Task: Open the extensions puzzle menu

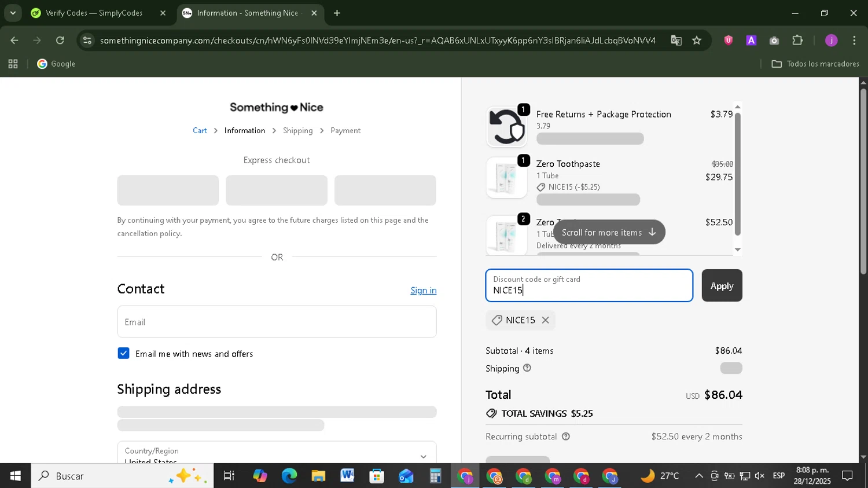Action: click(797, 41)
